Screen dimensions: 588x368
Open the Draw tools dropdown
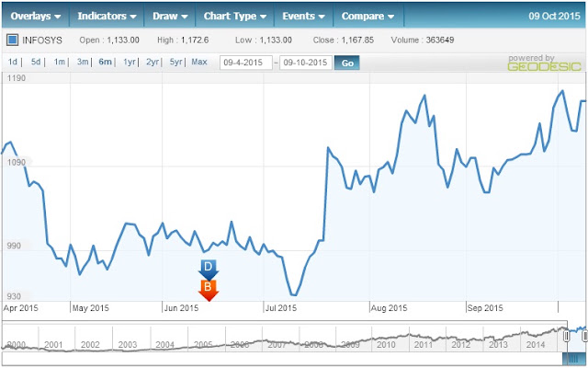tap(170, 17)
